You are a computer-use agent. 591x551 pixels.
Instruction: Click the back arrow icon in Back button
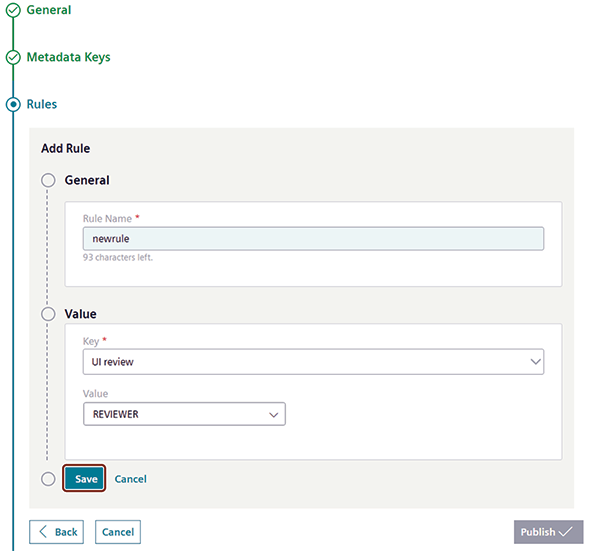(x=43, y=532)
